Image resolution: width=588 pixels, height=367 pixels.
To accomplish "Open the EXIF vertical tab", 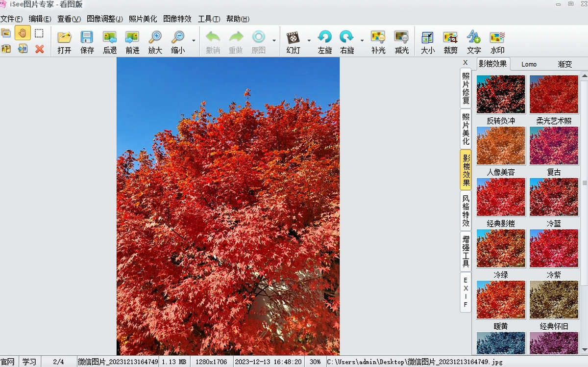I will (x=465, y=292).
